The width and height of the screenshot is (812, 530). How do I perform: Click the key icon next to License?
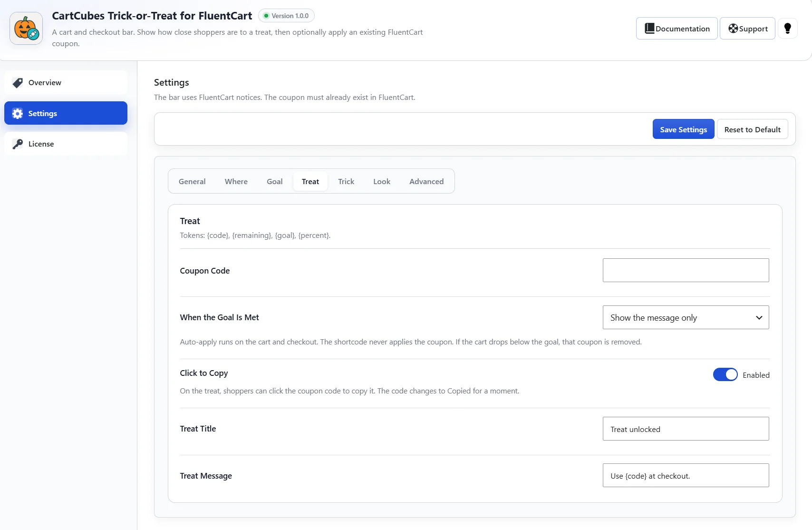click(18, 144)
